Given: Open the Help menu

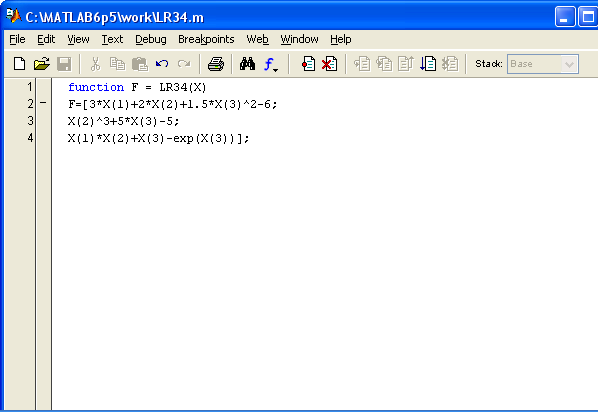Looking at the screenshot, I should pyautogui.click(x=341, y=39).
